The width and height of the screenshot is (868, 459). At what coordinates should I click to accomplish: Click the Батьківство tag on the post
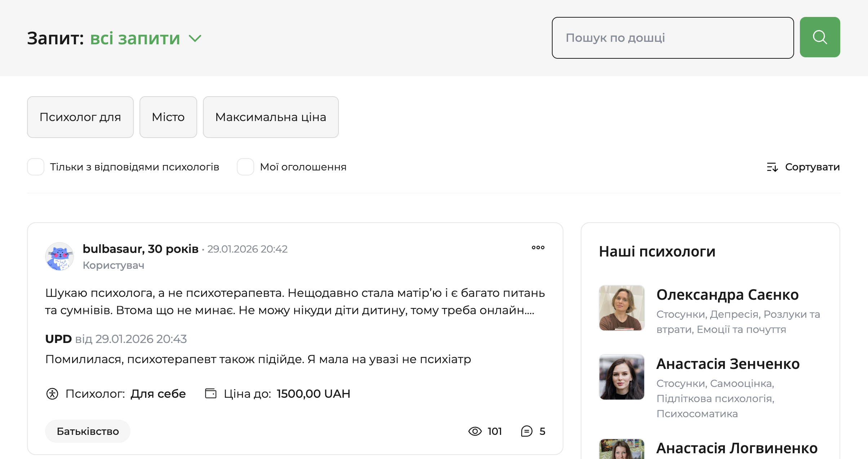tap(87, 431)
